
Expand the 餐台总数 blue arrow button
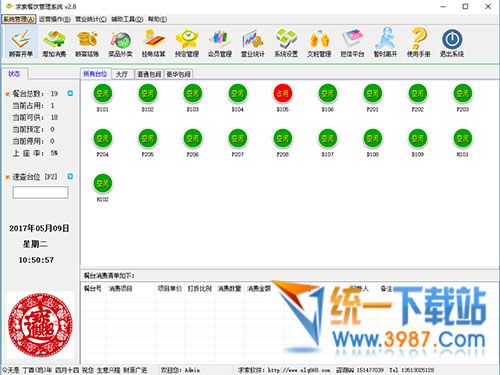click(70, 93)
